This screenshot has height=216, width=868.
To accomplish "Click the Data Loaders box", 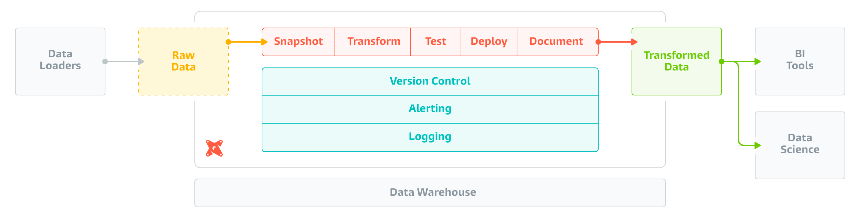I will pos(60,61).
